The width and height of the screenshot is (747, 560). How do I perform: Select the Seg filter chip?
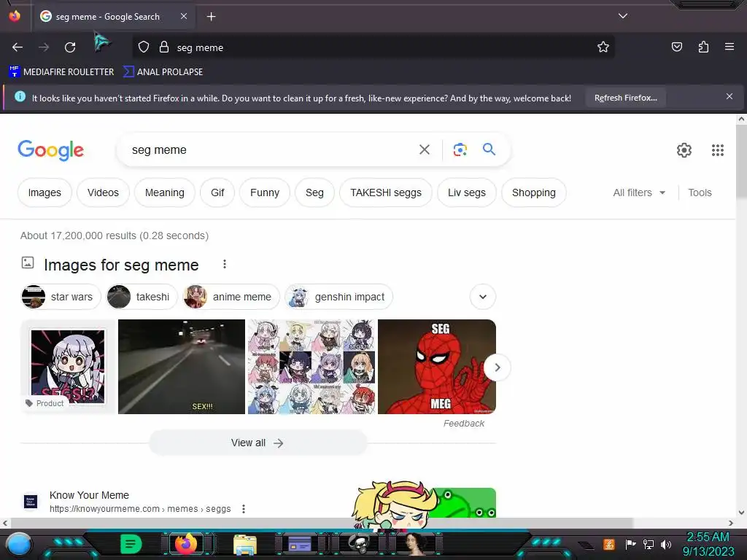[314, 192]
